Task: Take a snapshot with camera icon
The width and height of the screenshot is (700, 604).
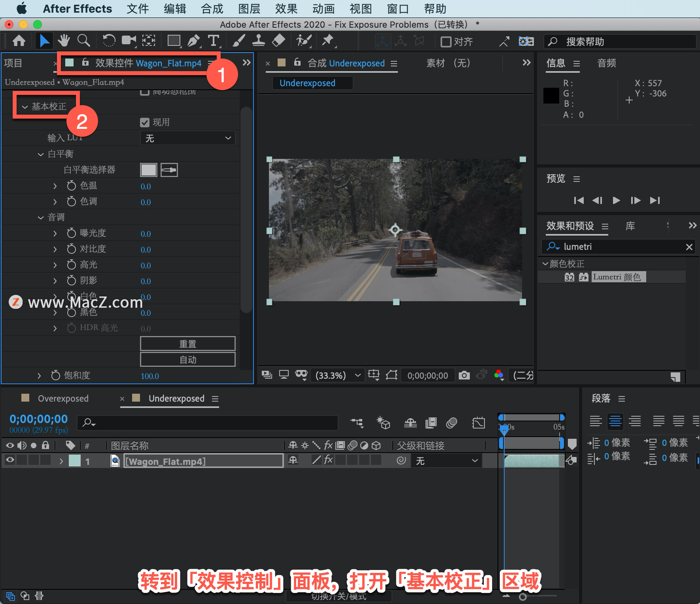Action: pyautogui.click(x=464, y=375)
